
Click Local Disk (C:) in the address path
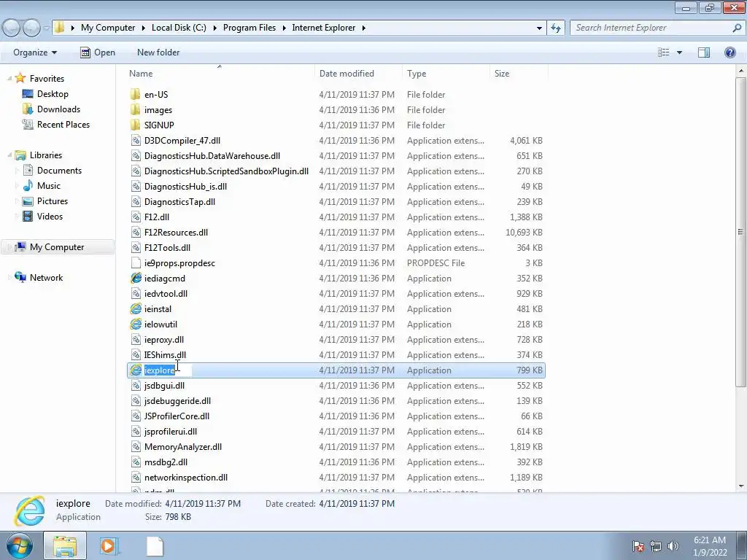pyautogui.click(x=179, y=28)
